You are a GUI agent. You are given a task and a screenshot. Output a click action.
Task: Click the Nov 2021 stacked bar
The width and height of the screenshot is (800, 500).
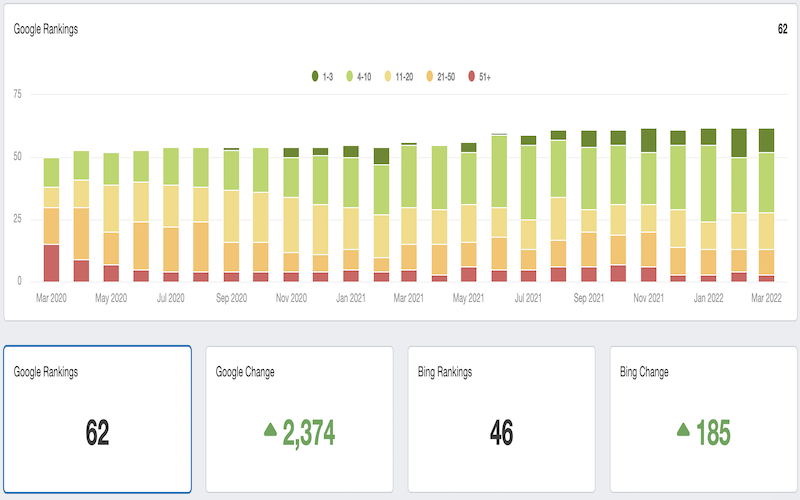click(x=648, y=205)
